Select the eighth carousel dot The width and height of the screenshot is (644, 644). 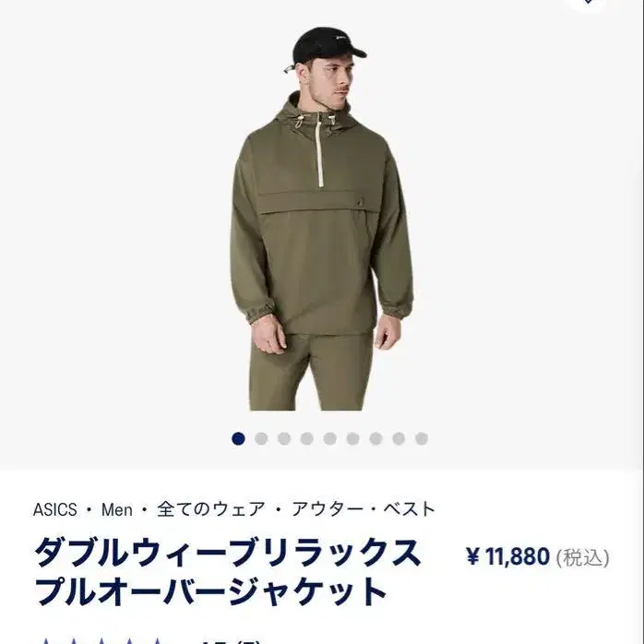399,438
